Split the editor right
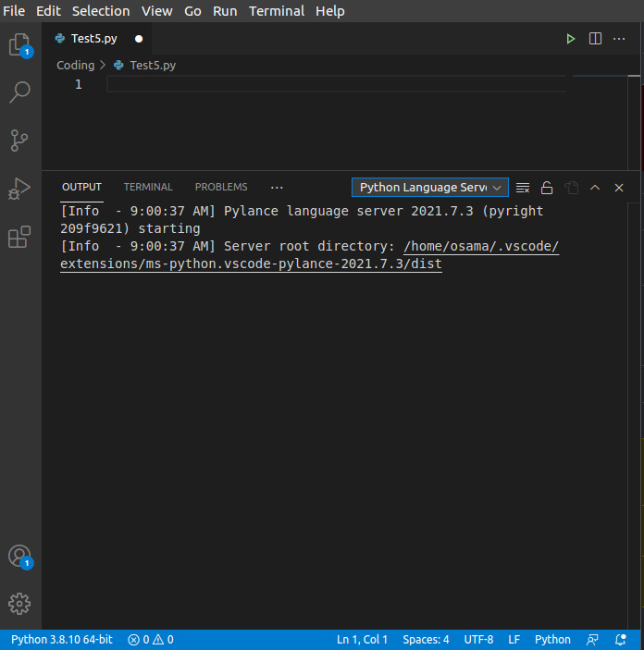This screenshot has width=644, height=650. click(x=595, y=39)
